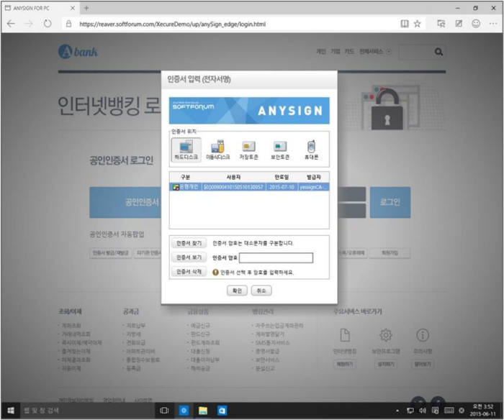Open a new tab with the plus button

pyautogui.click(x=86, y=9)
